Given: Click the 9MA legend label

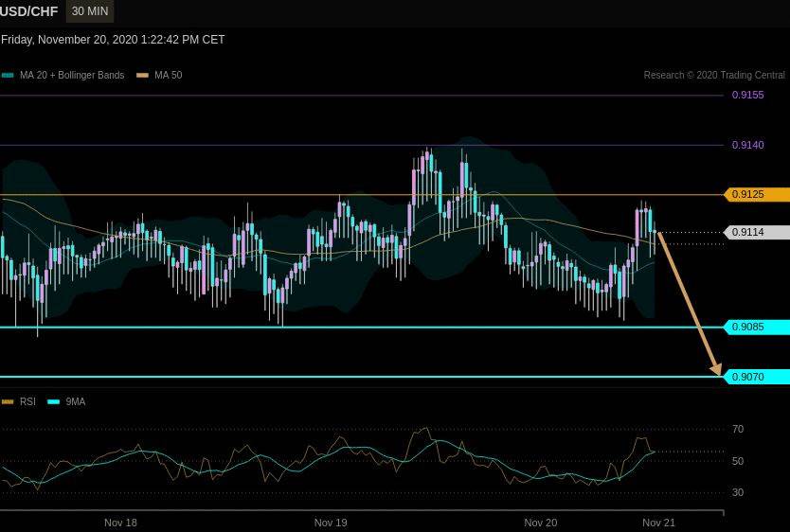Looking at the screenshot, I should point(76,401).
